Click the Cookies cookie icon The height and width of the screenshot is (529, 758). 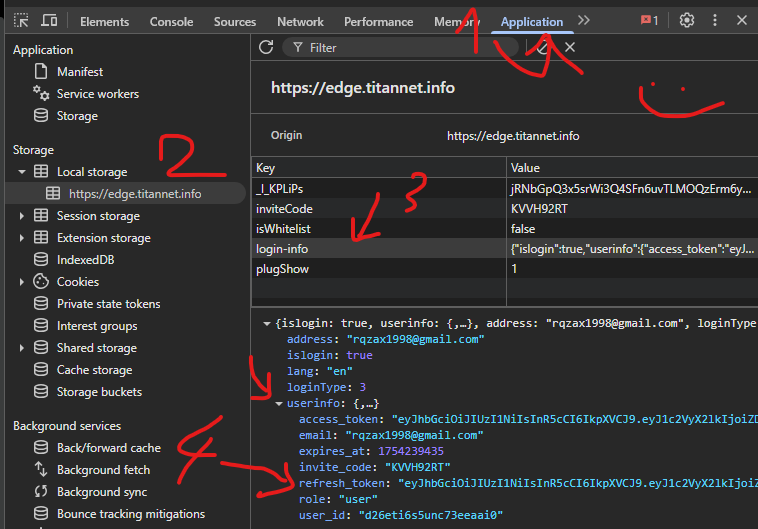point(41,281)
